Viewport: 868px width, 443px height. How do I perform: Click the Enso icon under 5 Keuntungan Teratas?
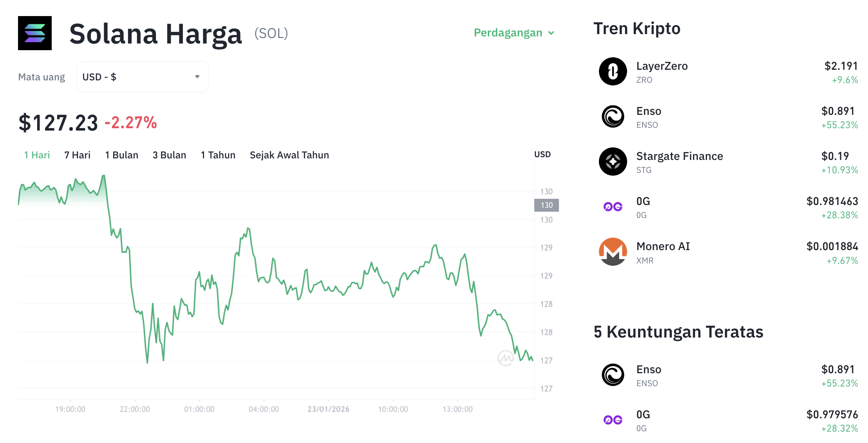[613, 375]
